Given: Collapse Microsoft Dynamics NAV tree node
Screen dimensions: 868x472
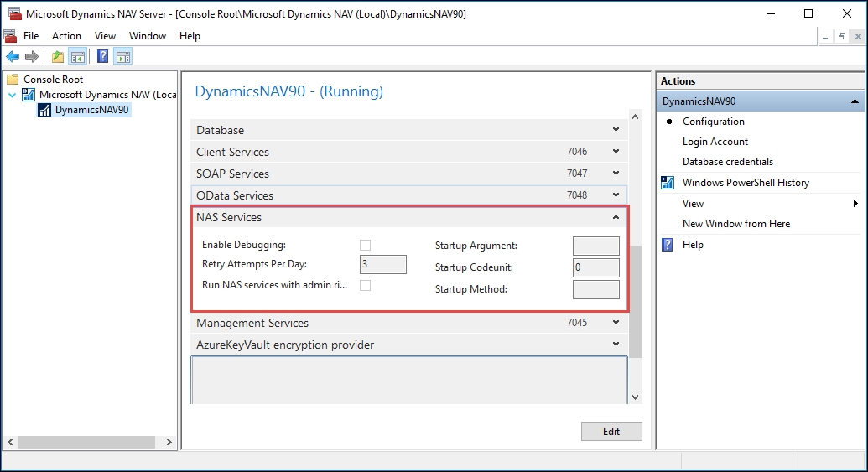Looking at the screenshot, I should point(13,96).
